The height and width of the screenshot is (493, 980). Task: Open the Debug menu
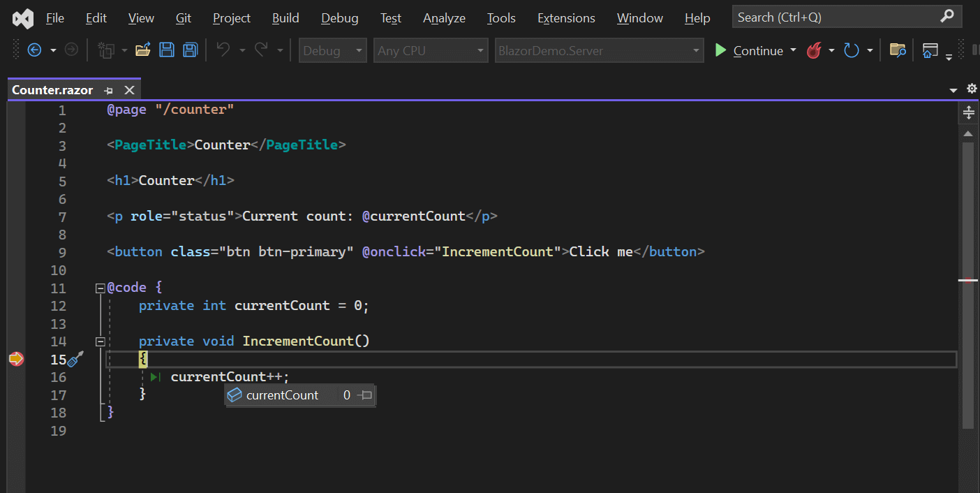point(339,17)
